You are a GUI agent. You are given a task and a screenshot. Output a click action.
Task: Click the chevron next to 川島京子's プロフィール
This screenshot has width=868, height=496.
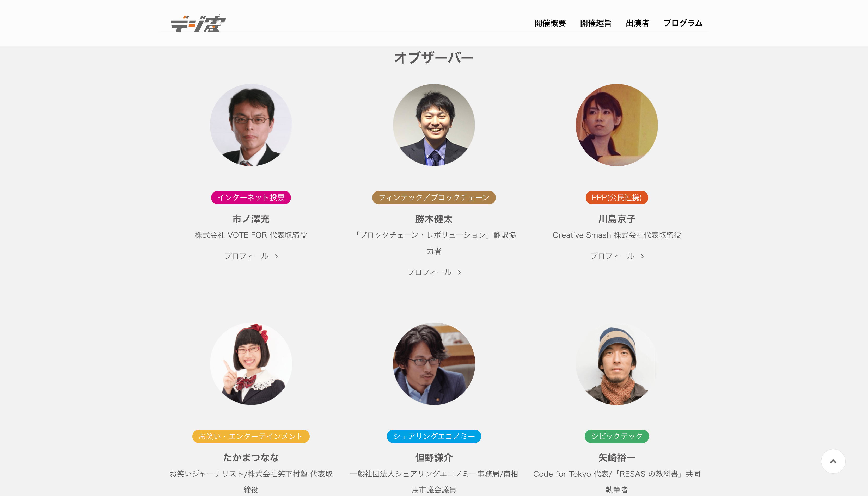(x=642, y=256)
